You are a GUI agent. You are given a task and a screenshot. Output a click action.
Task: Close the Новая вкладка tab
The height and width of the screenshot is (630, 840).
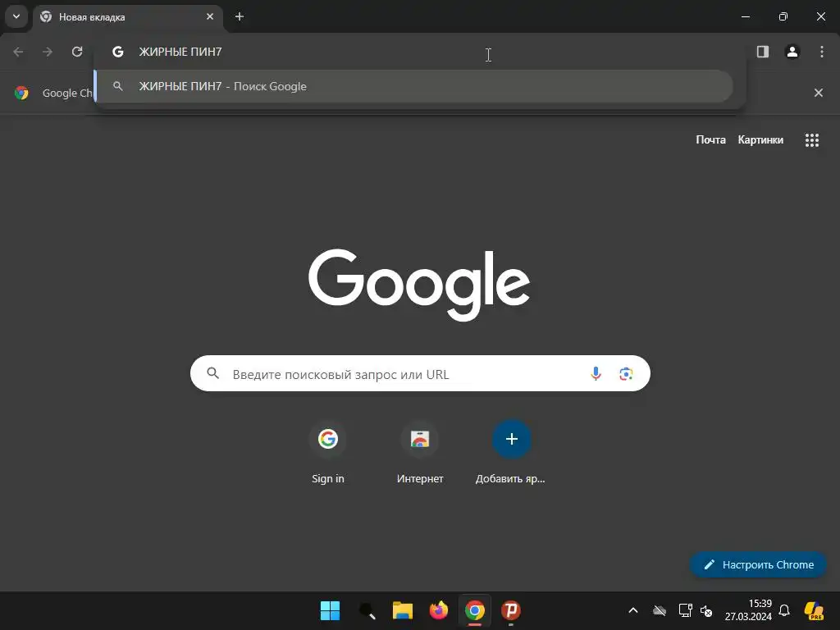(x=210, y=16)
